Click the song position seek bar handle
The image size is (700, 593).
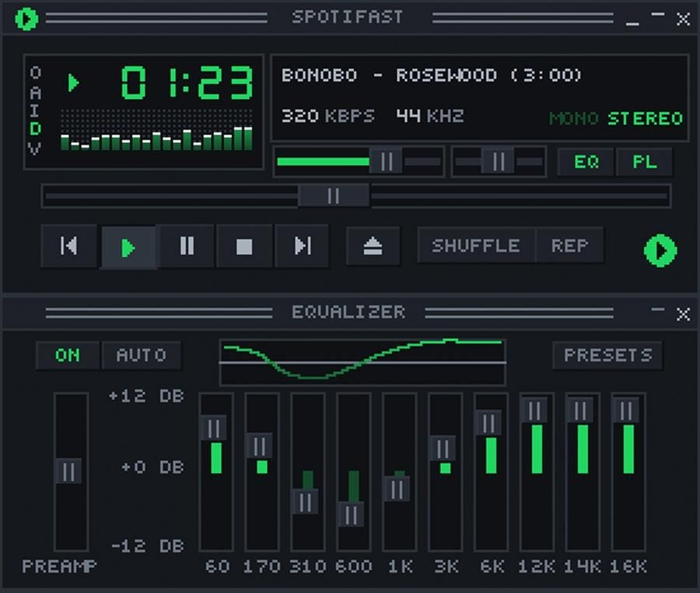tap(334, 196)
